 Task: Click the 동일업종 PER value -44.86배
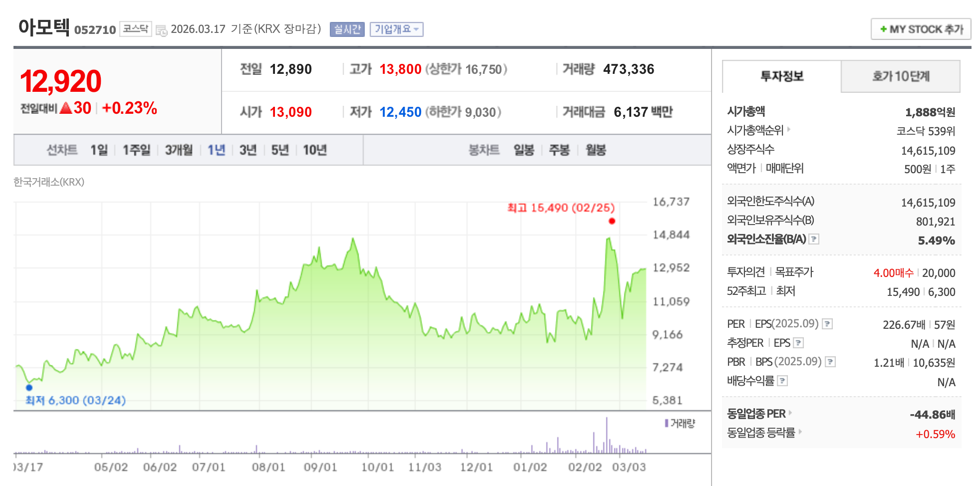click(932, 415)
